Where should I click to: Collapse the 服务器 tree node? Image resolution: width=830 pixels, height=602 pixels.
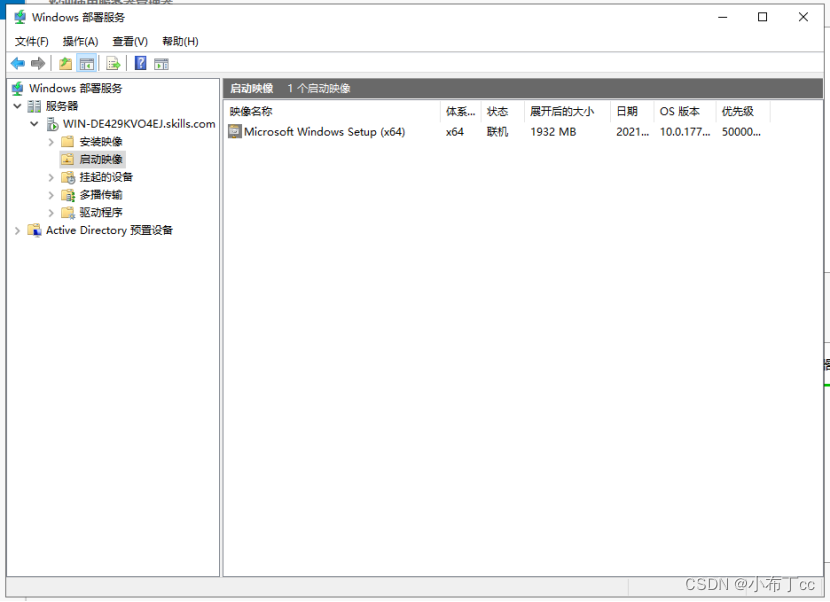pos(17,106)
